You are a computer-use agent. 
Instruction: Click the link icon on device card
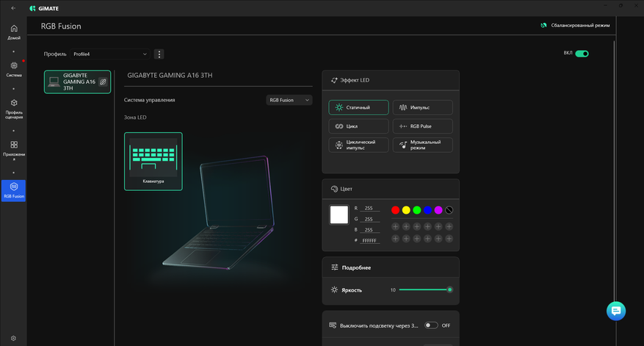(x=103, y=82)
